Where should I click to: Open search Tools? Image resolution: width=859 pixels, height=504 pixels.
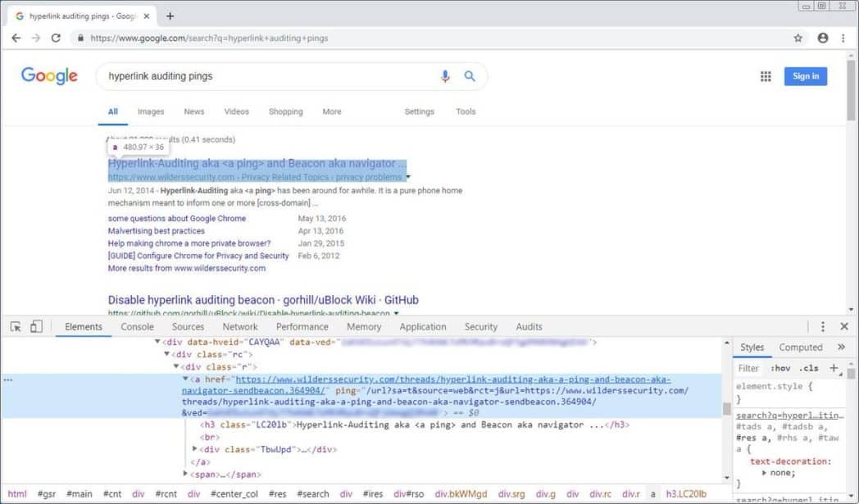(466, 111)
